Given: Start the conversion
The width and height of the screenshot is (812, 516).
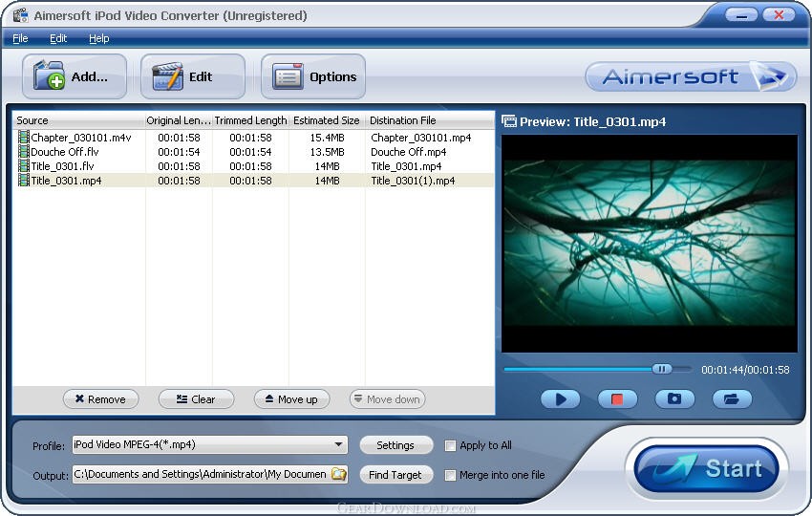Looking at the screenshot, I should coord(707,469).
